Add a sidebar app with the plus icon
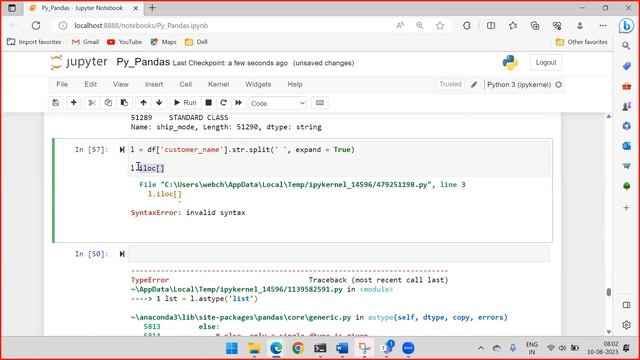This screenshot has height=360, width=640. pos(626,208)
